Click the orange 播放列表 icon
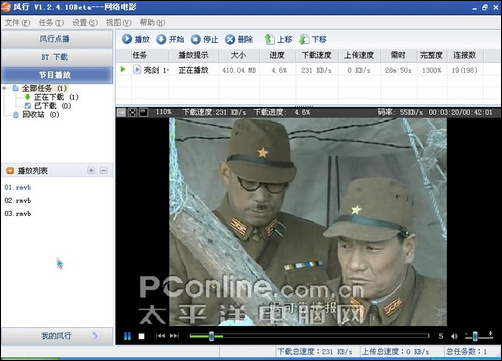The image size is (502, 361). pyautogui.click(x=10, y=171)
